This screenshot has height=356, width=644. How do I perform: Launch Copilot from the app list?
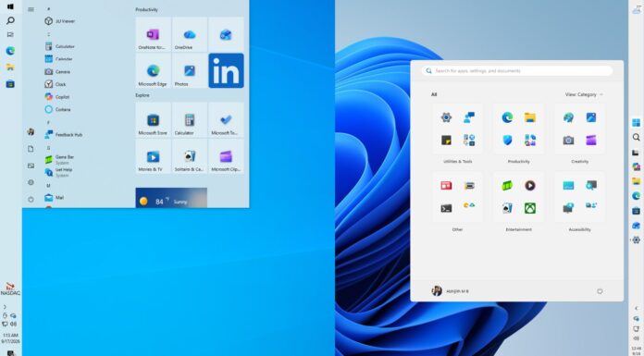pos(57,96)
